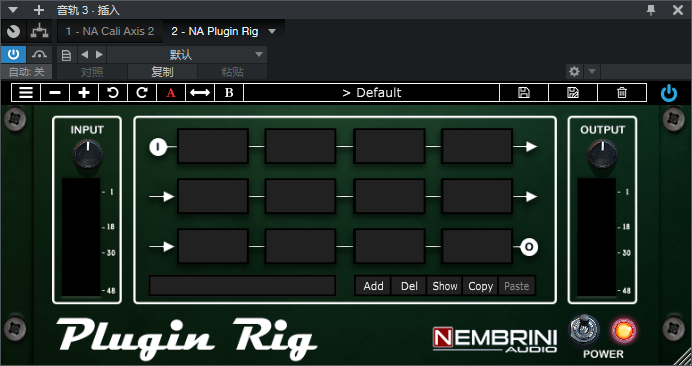Click the Show button

pos(445,286)
